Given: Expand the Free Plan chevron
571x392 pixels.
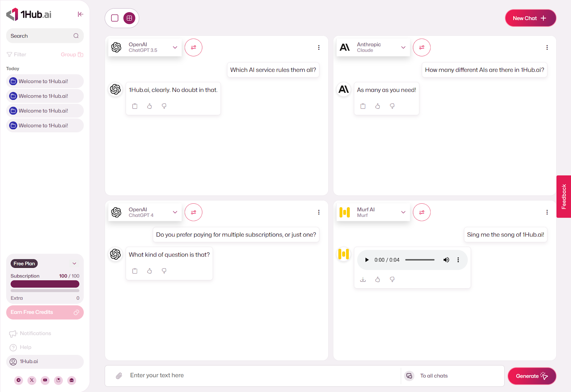Looking at the screenshot, I should click(74, 264).
